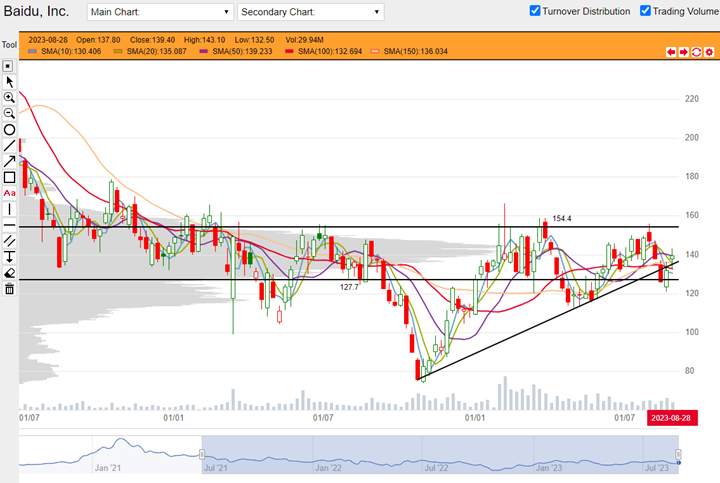Select the arrow pointer tool

9,82
